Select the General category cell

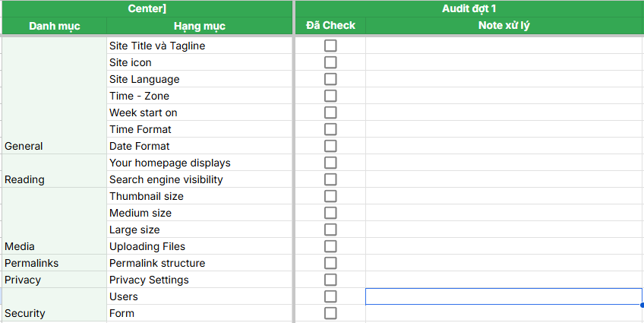[x=54, y=96]
